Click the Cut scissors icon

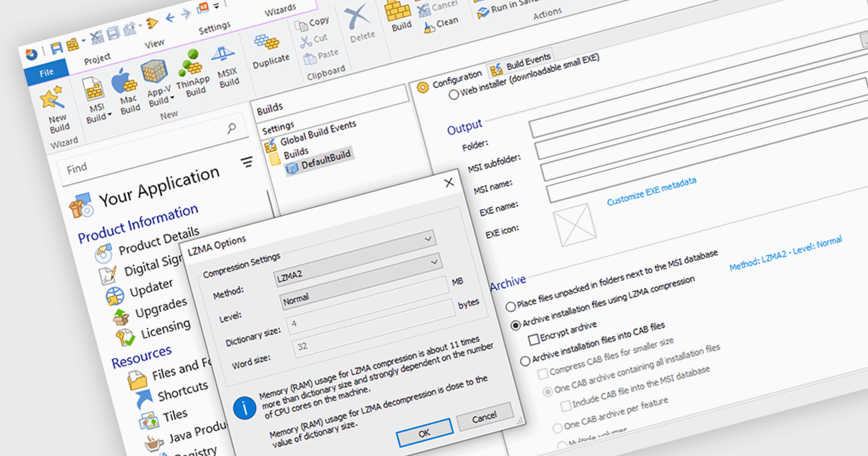[307, 41]
